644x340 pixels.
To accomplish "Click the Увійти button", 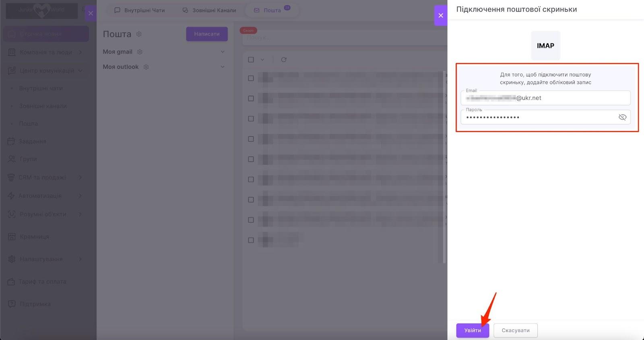I will pos(473,330).
